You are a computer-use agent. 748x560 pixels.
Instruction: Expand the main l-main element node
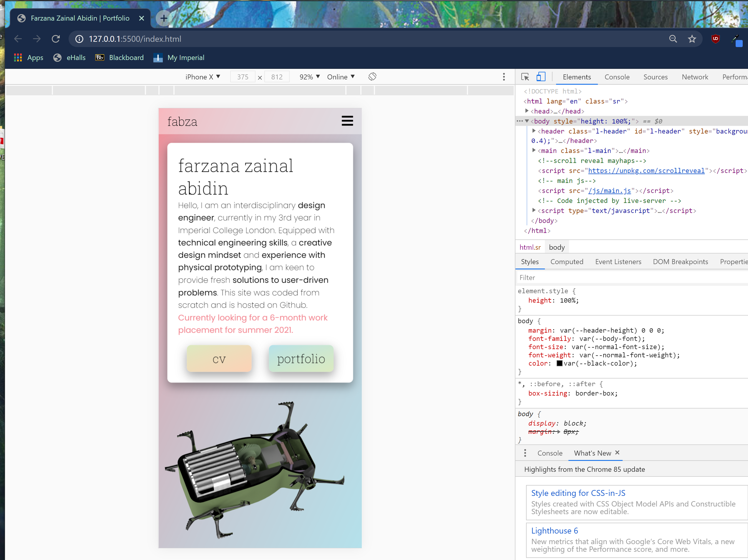(x=534, y=150)
